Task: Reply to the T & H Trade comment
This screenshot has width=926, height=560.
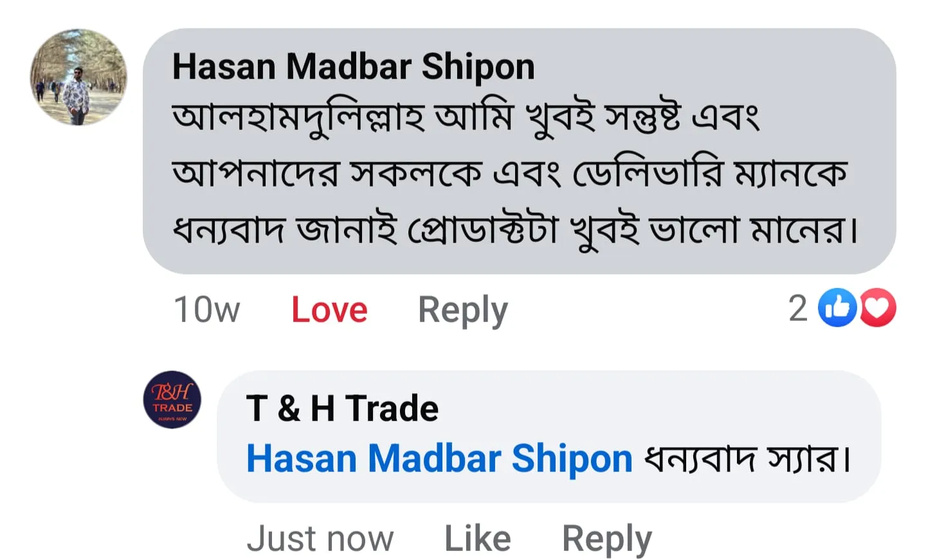Action: point(606,538)
